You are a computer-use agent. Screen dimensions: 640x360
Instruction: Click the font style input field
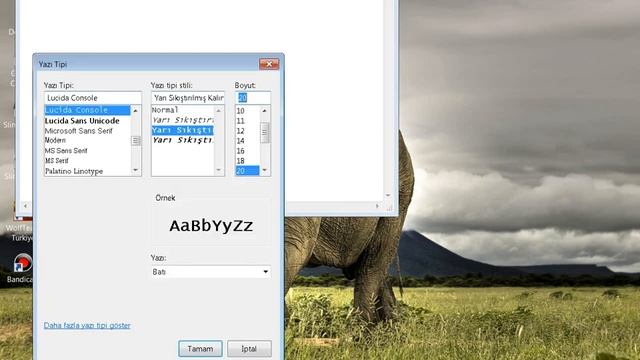click(188, 98)
